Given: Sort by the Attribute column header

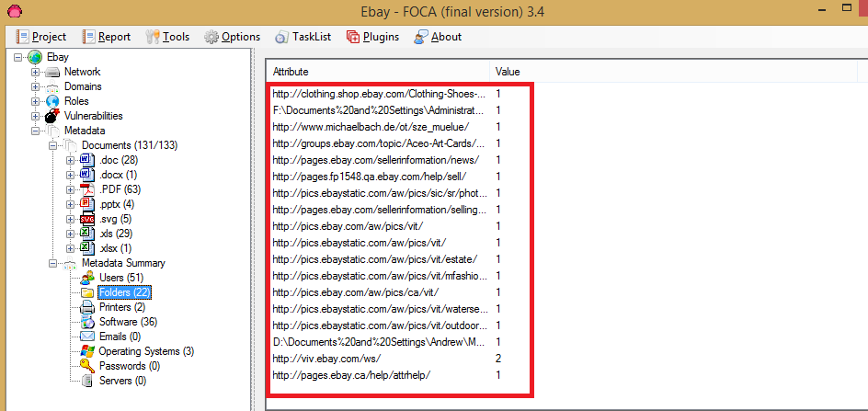Looking at the screenshot, I should (378, 72).
